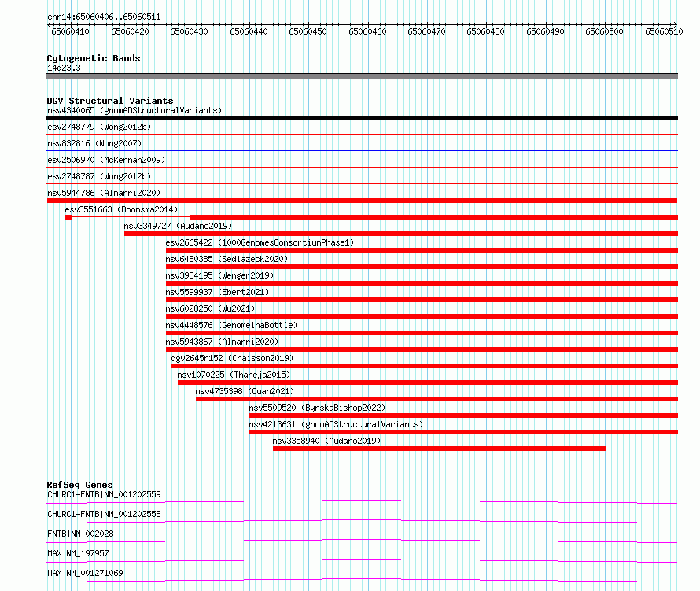
Task: Select nsv4448576 (GenomeinaBottle) label
Action: [x=231, y=325]
